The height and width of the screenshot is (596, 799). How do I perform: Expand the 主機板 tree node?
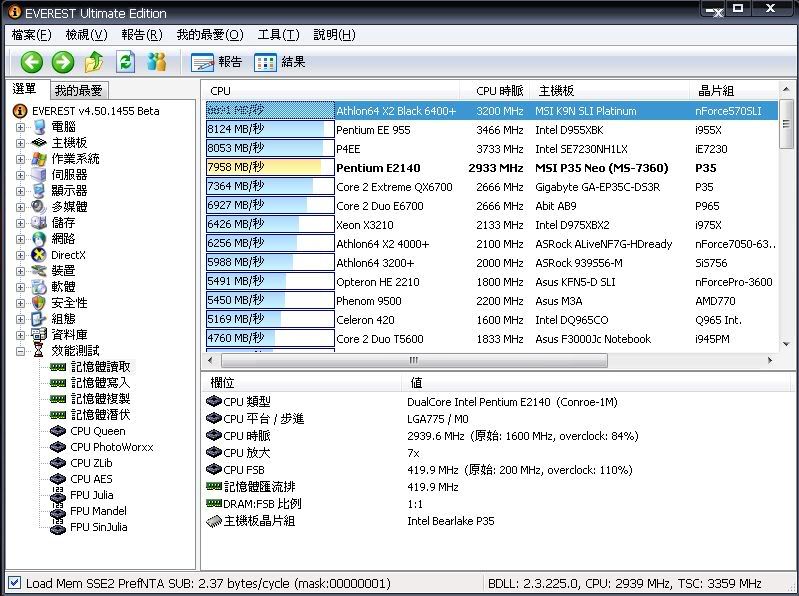pyautogui.click(x=20, y=143)
